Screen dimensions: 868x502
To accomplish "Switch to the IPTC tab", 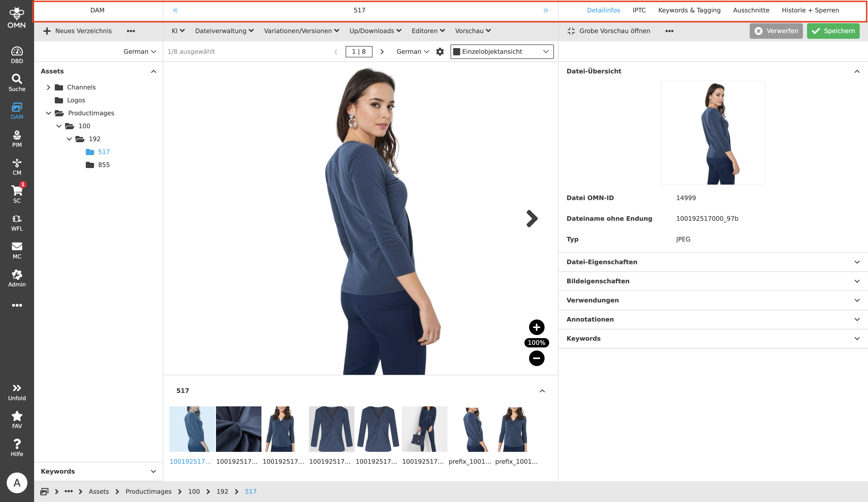I will 639,10.
